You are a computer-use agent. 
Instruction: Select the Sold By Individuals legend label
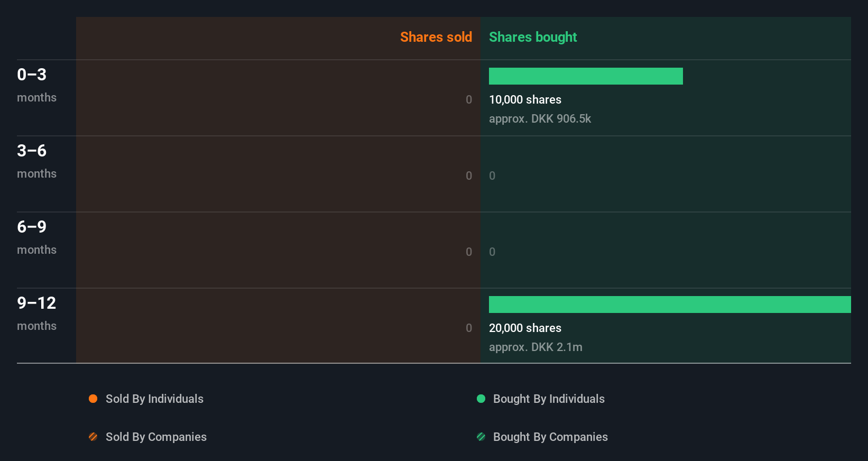[154, 399]
